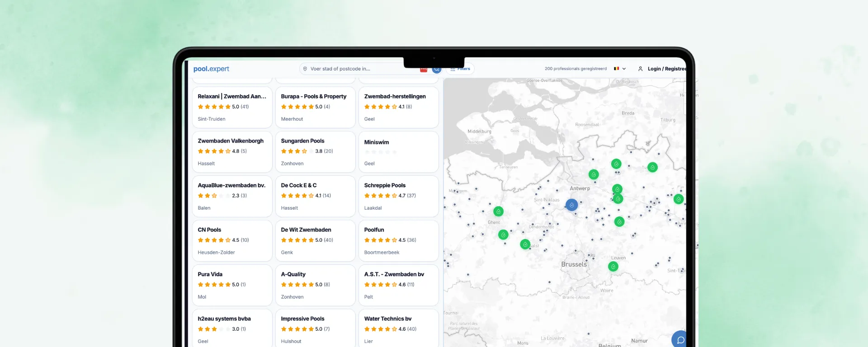Click the location pin icon in search field
This screenshot has width=868, height=347.
[x=305, y=69]
